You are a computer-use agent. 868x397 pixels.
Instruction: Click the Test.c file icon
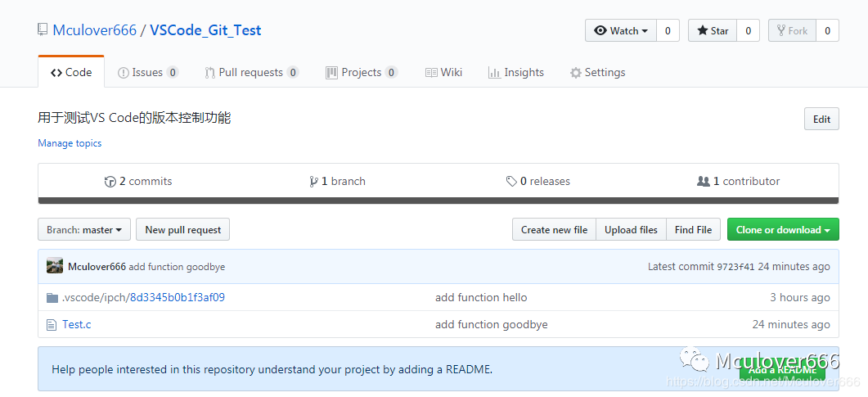(52, 325)
